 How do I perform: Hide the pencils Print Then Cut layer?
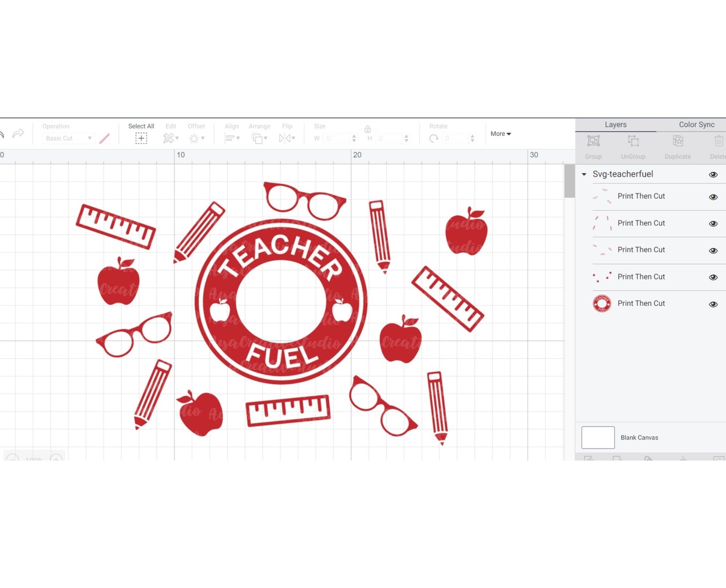point(713,224)
